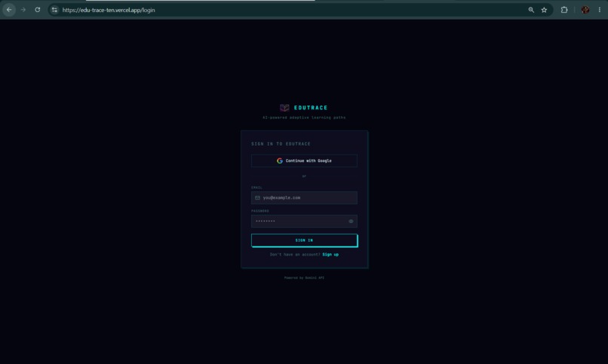Focus the Password input field

[x=304, y=221]
